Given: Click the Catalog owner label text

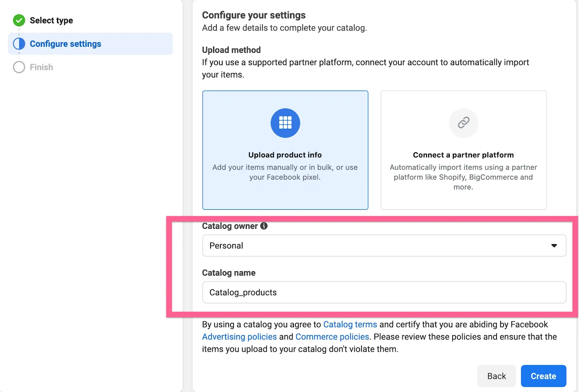Looking at the screenshot, I should click(230, 226).
